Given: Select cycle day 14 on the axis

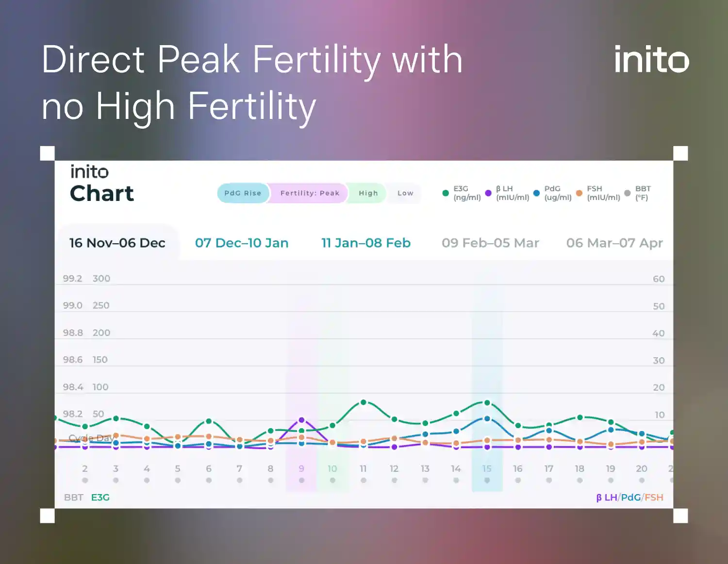Looking at the screenshot, I should pos(456,468).
